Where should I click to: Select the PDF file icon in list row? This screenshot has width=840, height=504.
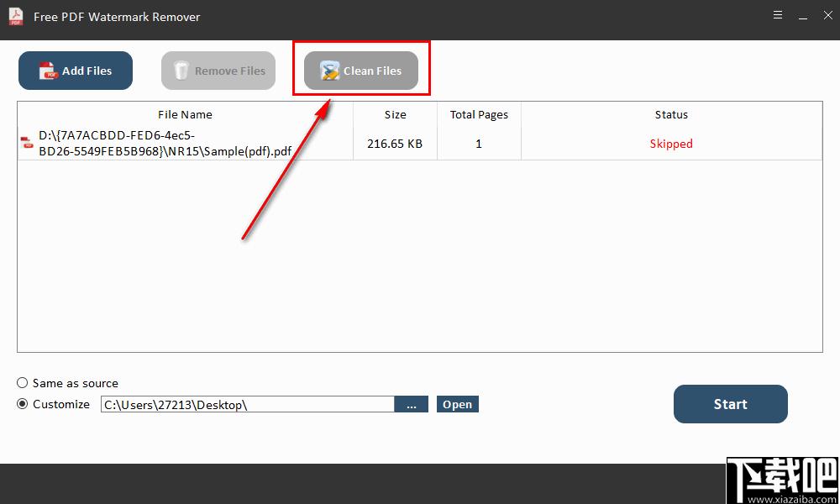click(x=27, y=143)
